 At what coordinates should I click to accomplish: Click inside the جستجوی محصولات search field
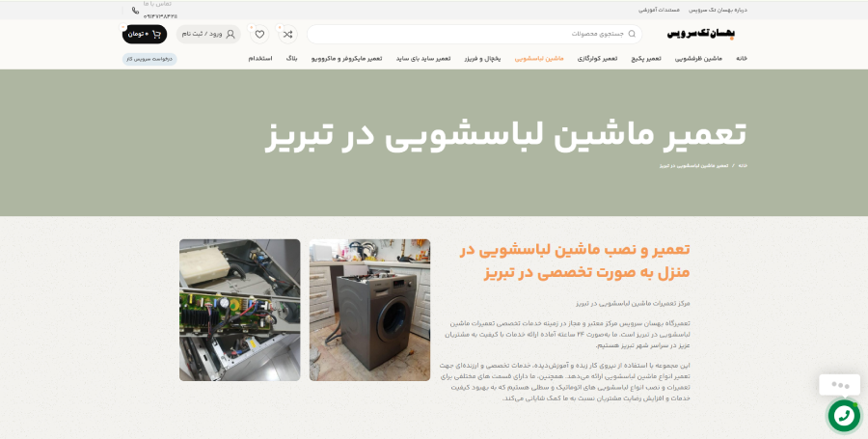(x=475, y=35)
